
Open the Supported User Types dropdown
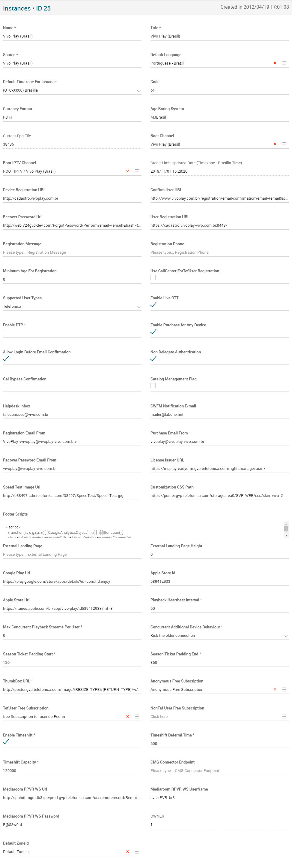coord(139,307)
